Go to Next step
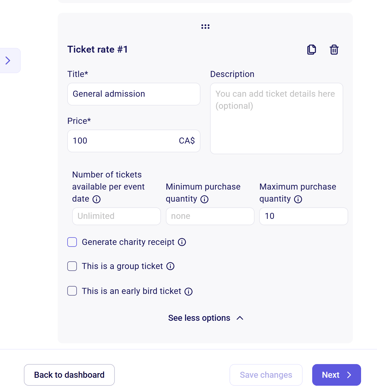Viewport: 377px width, 389px height. 336,375
